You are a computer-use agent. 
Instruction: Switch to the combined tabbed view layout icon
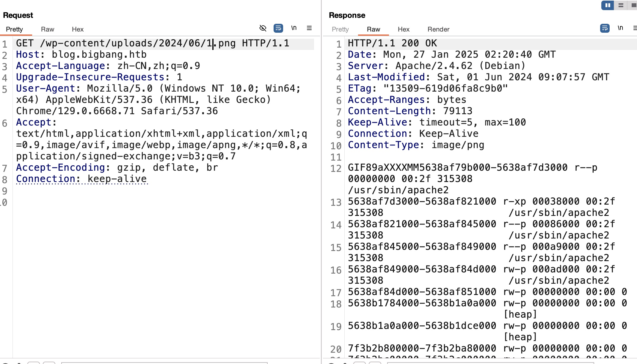click(x=633, y=5)
